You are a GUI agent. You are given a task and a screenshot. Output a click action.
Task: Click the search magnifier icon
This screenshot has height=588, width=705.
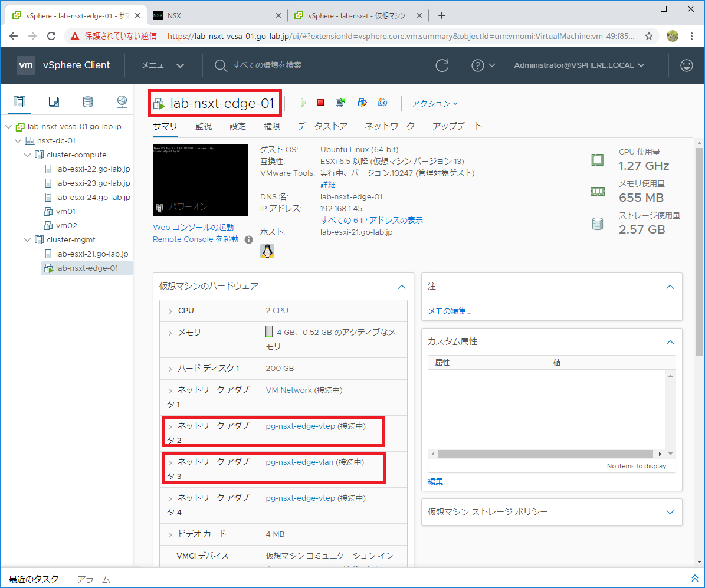[220, 65]
